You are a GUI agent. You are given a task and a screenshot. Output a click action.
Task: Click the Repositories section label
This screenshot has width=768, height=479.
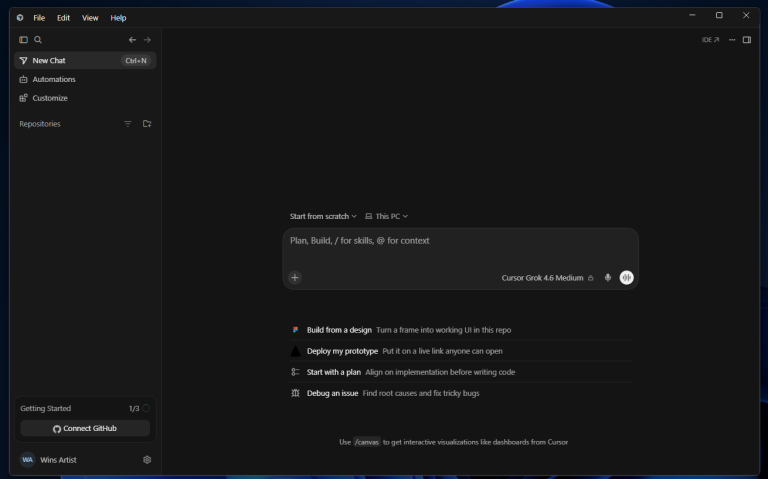coord(40,124)
